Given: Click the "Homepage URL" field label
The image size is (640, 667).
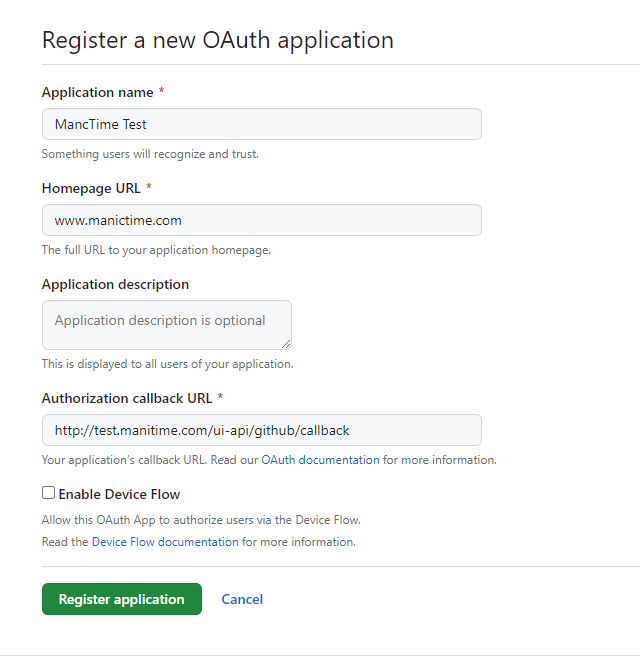Looking at the screenshot, I should pos(91,188).
